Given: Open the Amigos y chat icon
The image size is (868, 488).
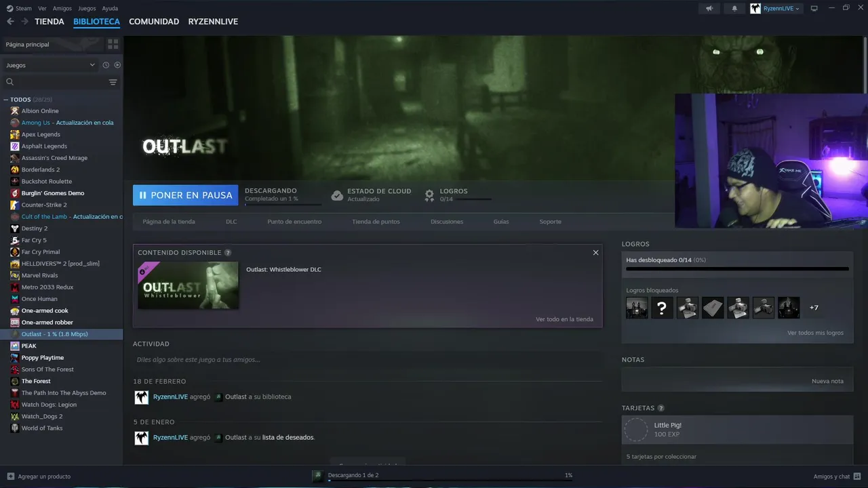Looking at the screenshot, I should (857, 476).
